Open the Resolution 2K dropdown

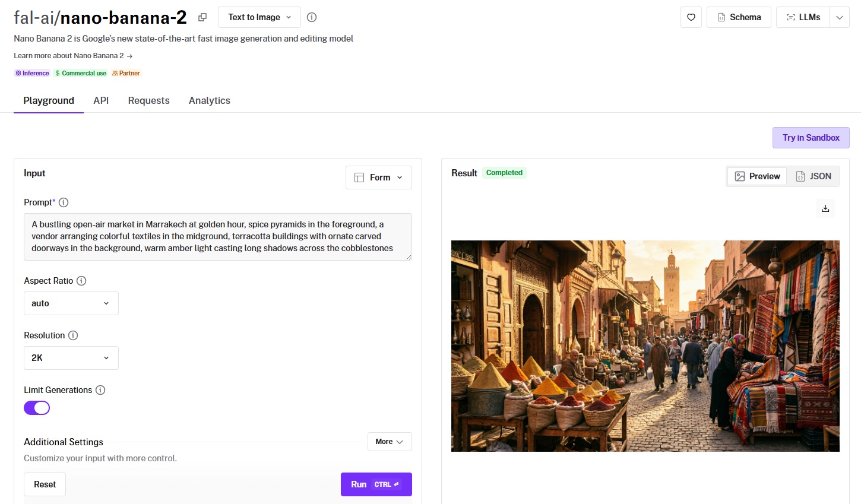[x=71, y=358]
